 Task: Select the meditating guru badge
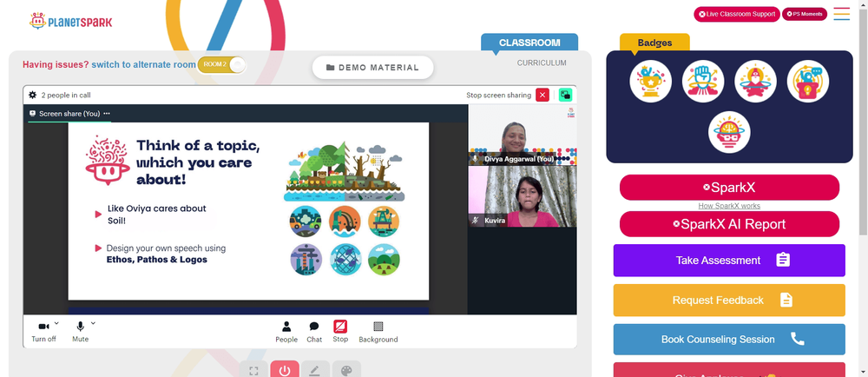click(755, 82)
